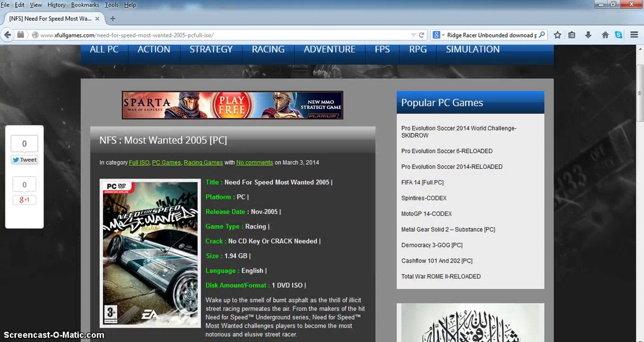Click the Skype toolbar icon
Screen dimensions: 644x342
click(619, 35)
